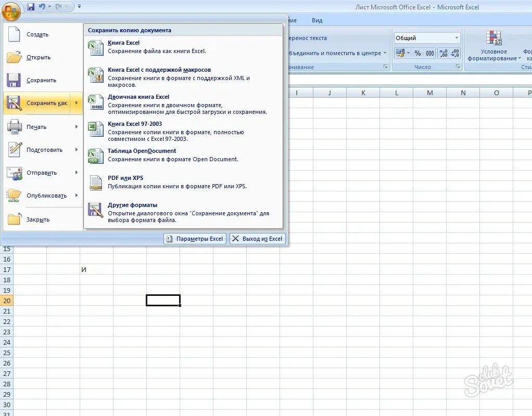Image resolution: width=532 pixels, height=416 pixels.
Task: Click the Создать blank page icon
Action: (14, 34)
